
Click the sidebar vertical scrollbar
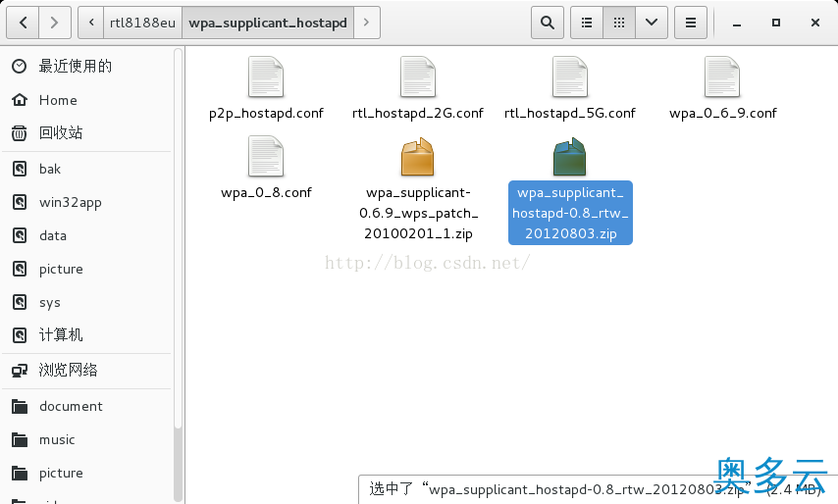coord(178,275)
